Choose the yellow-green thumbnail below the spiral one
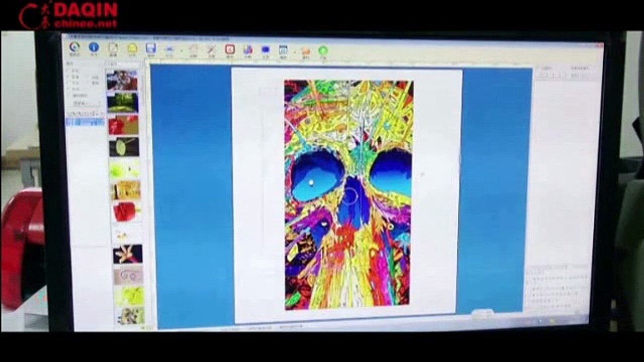This screenshot has width=644, height=362. (x=129, y=297)
